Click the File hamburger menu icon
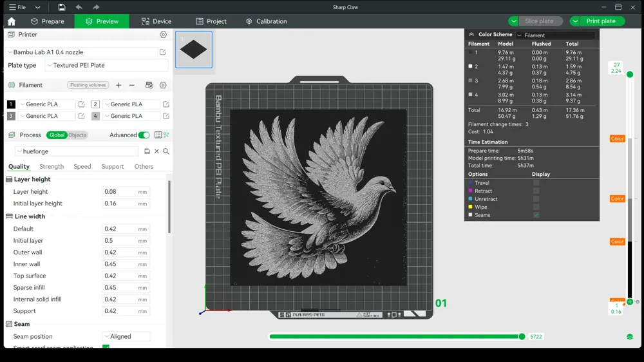The height and width of the screenshot is (362, 644). 13,7
